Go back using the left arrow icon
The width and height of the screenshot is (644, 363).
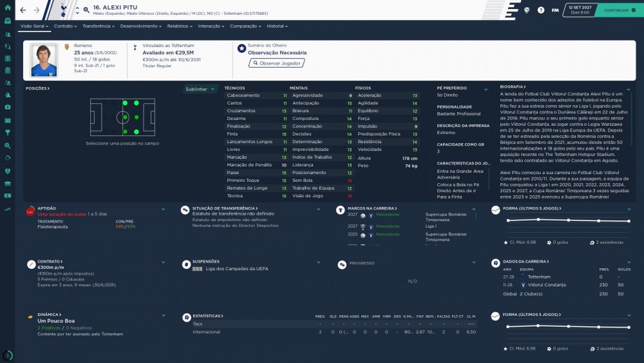23,10
